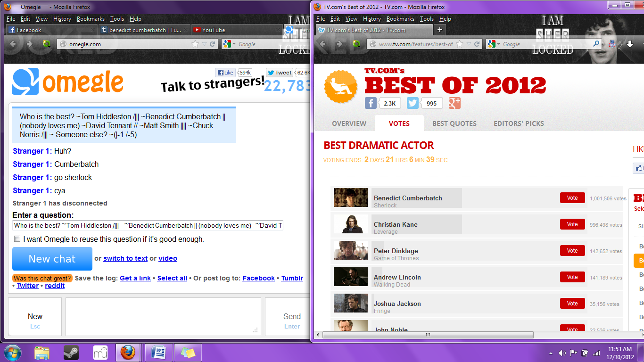Click Peter Dinklage's thumbnail image

tap(351, 250)
